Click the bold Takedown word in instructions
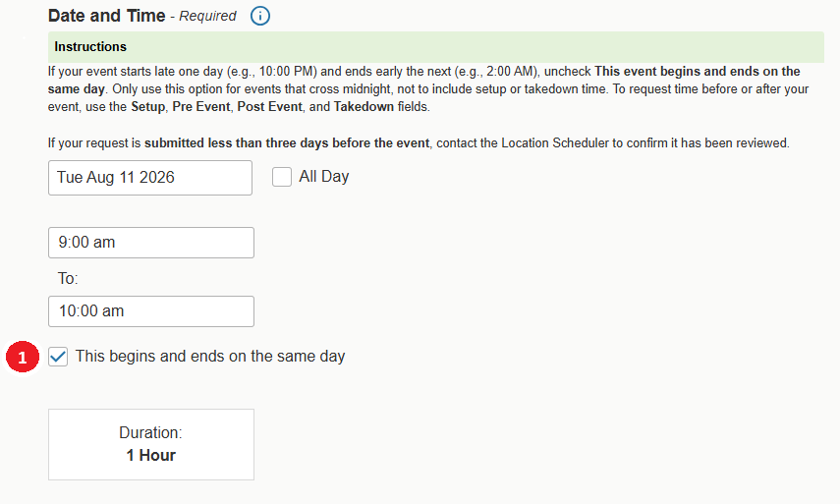The width and height of the screenshot is (840, 504). point(364,106)
